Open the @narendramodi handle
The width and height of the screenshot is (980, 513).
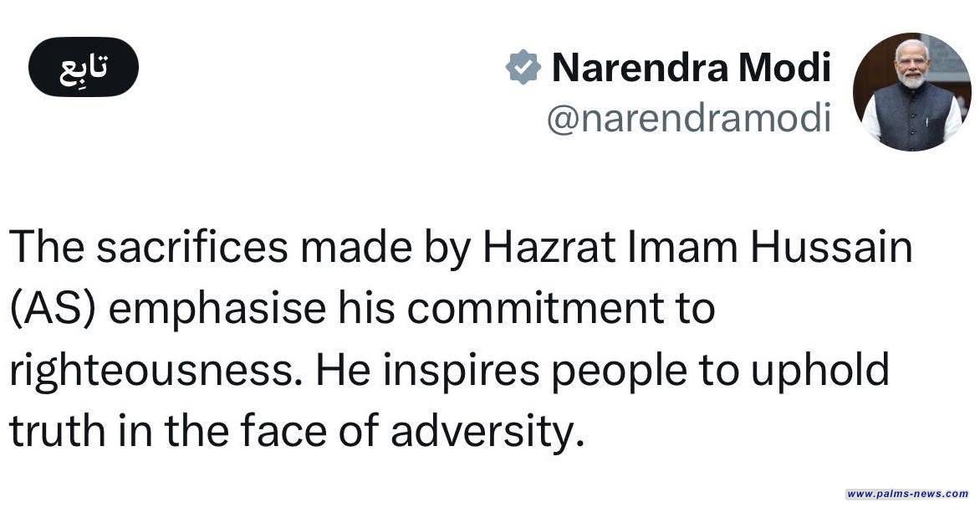[688, 119]
